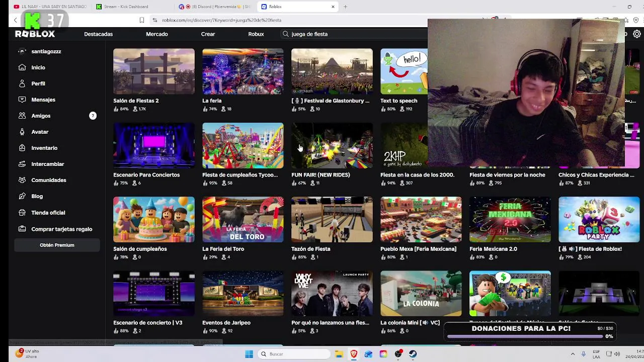Click the Roblox search field

355,34
